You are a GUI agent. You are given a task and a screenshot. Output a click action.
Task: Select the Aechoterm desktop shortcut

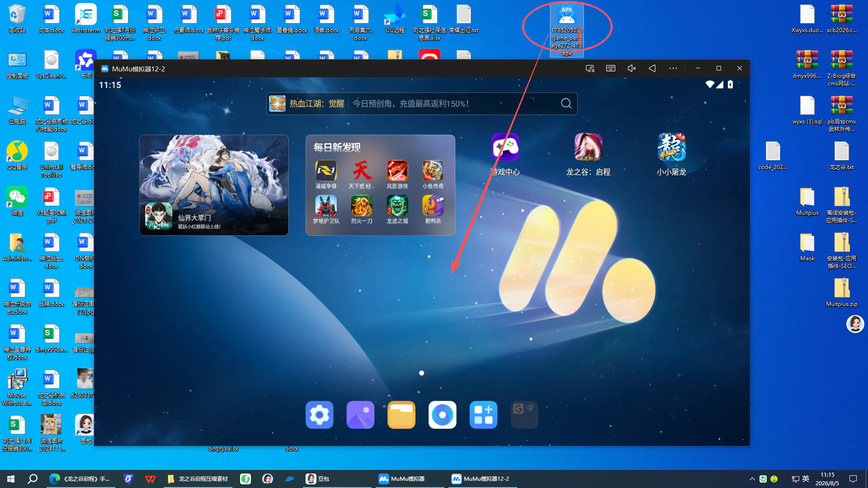click(x=85, y=19)
